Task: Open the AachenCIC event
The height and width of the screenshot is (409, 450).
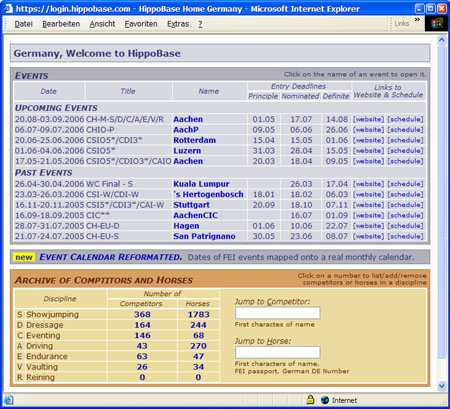Action: coord(195,215)
